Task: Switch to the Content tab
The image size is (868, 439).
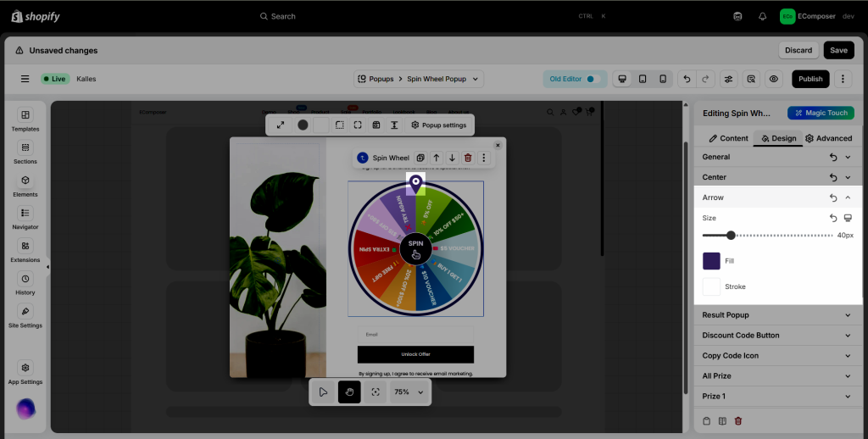Action: pyautogui.click(x=728, y=138)
